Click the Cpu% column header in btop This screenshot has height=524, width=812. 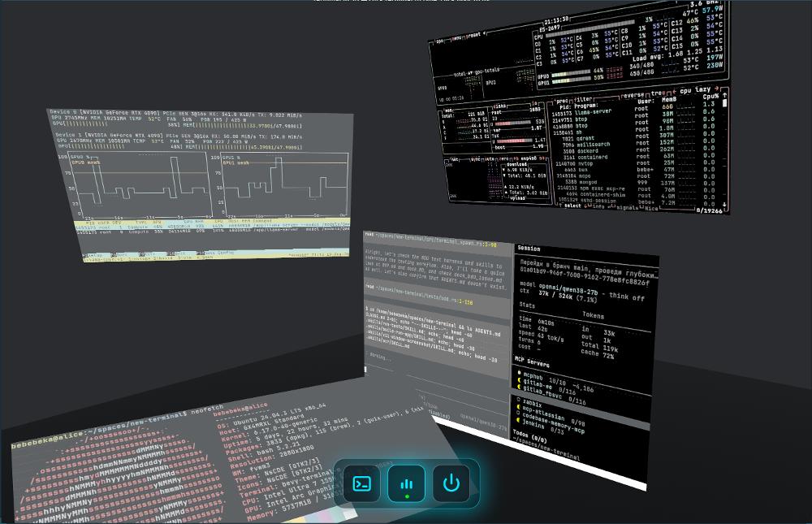[x=710, y=97]
